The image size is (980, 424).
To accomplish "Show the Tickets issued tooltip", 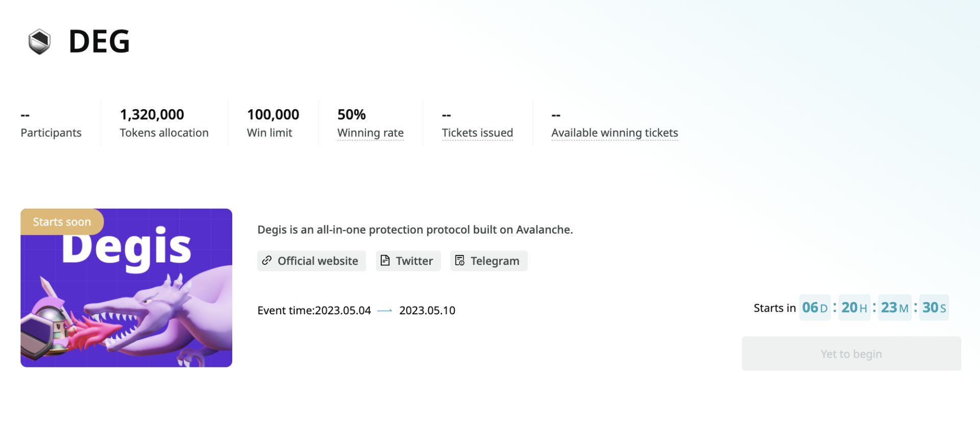I will [477, 133].
